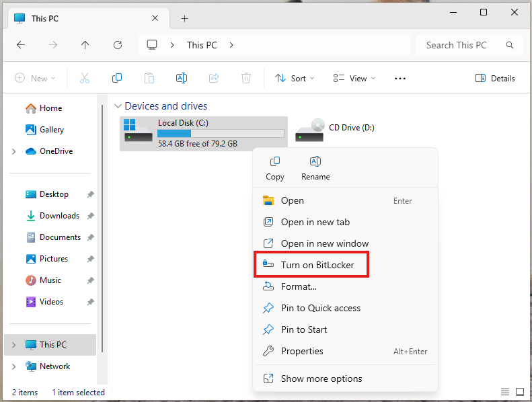Click the Refresh button in navigation bar
Image resolution: width=532 pixels, height=402 pixels.
pyautogui.click(x=118, y=45)
